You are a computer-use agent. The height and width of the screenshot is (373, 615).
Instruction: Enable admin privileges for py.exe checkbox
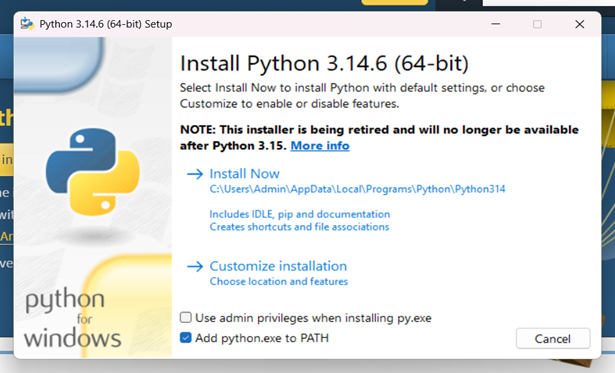(186, 317)
